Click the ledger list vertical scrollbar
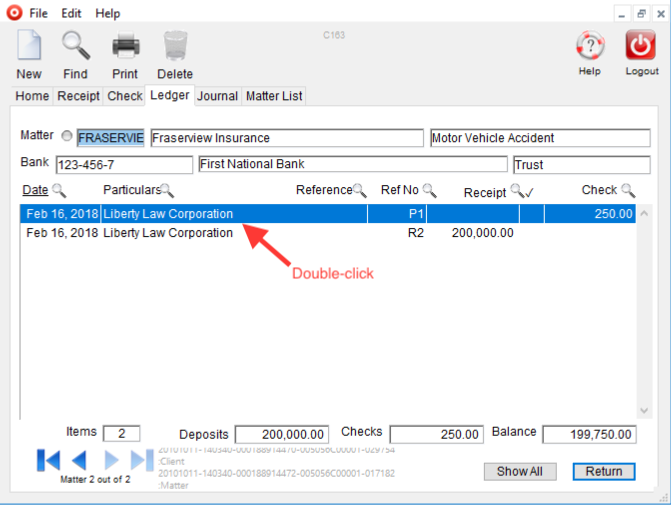 [644, 310]
